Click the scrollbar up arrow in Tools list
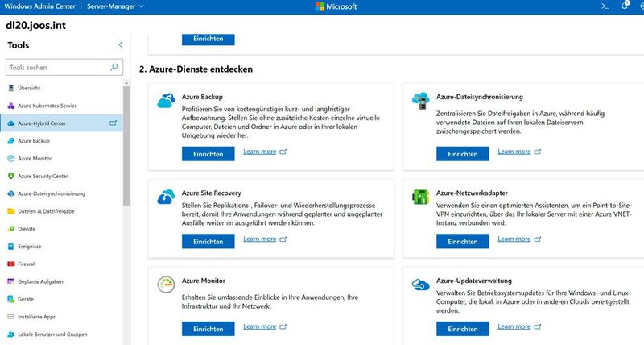The height and width of the screenshot is (345, 644). coord(126,83)
